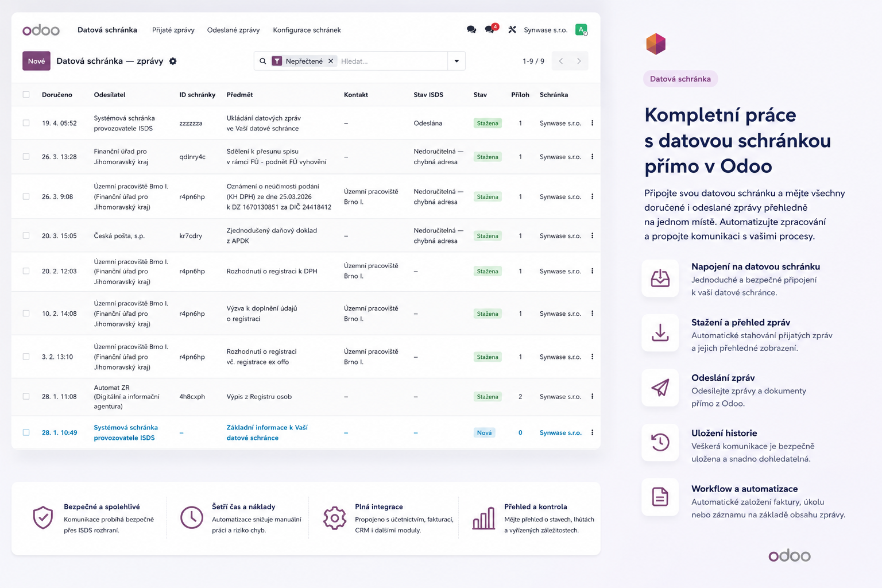This screenshot has width=882, height=588.
Task: Sort by the Doručeno column header
Action: 57,95
